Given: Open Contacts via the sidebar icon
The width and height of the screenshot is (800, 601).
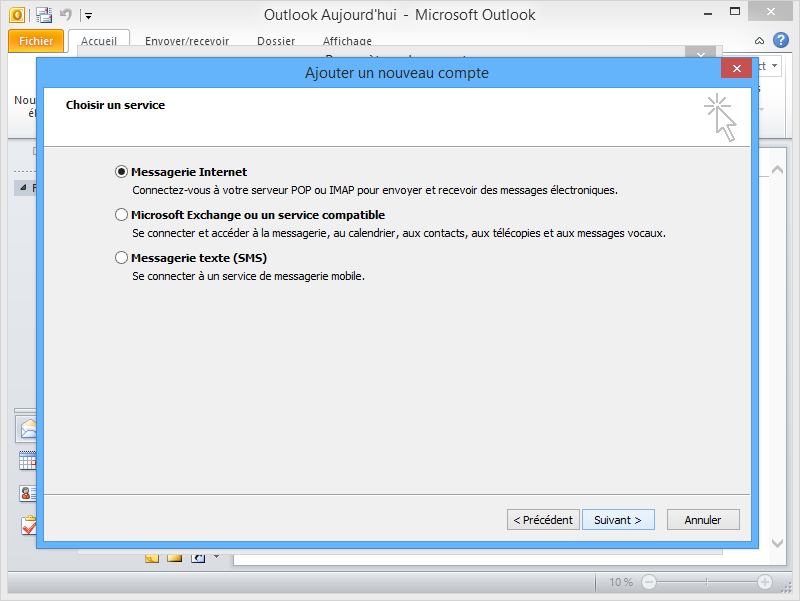Looking at the screenshot, I should point(27,492).
